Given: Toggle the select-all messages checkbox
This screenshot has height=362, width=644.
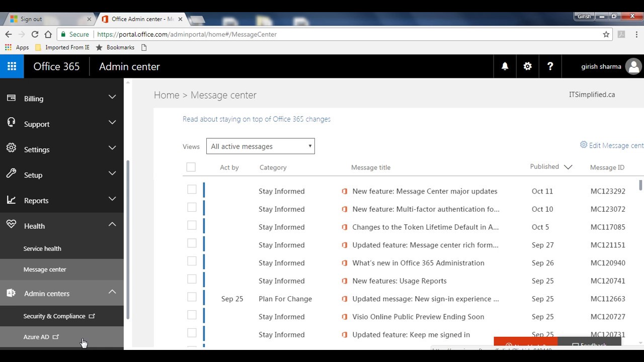Looking at the screenshot, I should pos(191,167).
